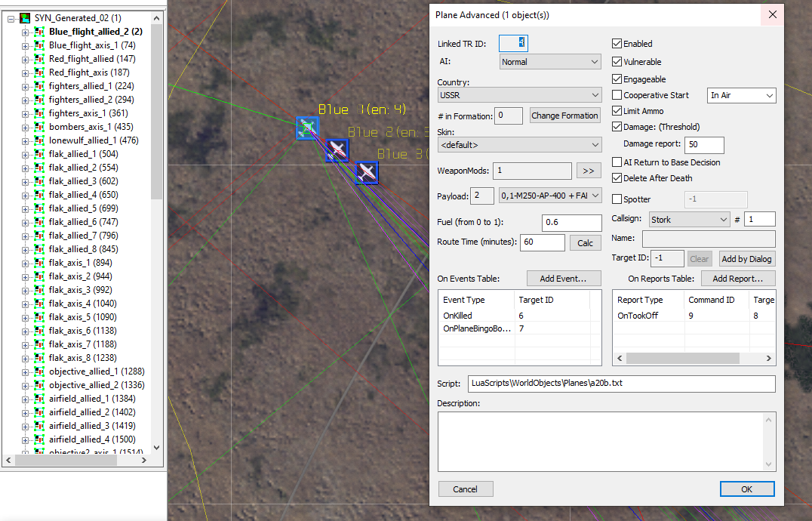Open the Callsign dropdown showing Stork
The image size is (812, 521).
click(x=689, y=220)
